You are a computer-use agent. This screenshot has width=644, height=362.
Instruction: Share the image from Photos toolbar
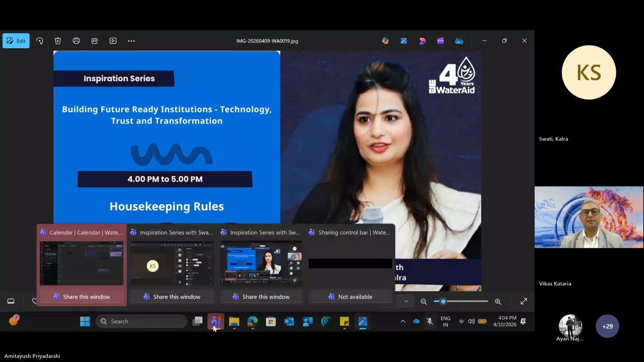[95, 41]
